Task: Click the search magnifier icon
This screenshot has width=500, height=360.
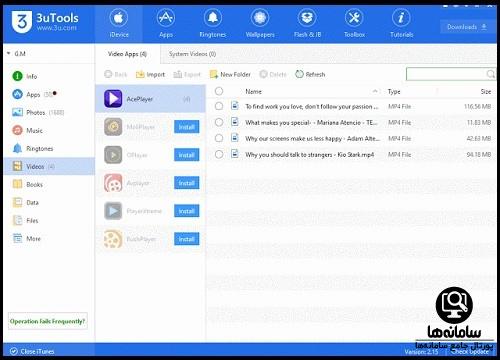Action: point(490,74)
